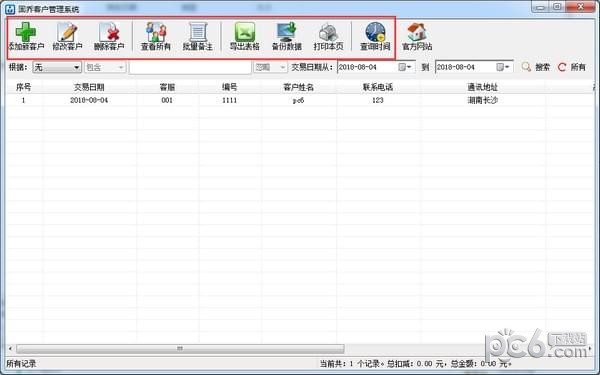600x375 pixels.
Task: Minimize the window
Action: (x=541, y=7)
